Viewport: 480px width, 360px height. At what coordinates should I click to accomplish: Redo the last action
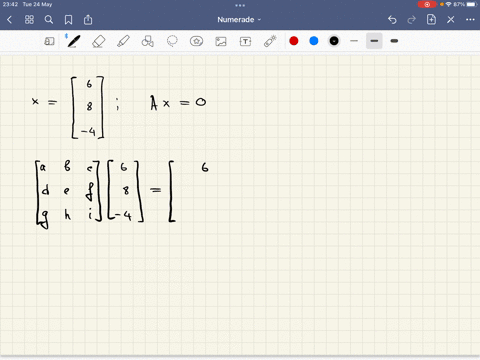[x=412, y=20]
